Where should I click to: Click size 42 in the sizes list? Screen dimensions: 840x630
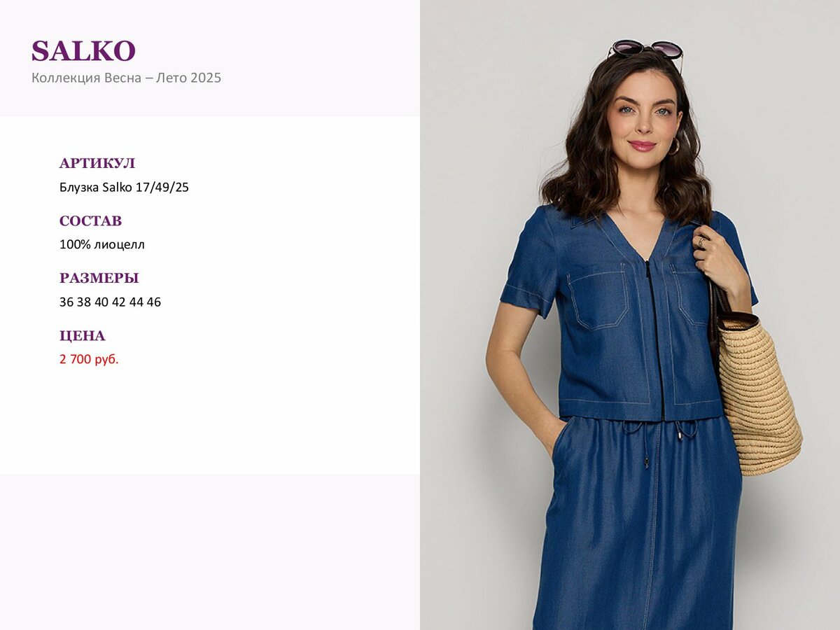119,302
